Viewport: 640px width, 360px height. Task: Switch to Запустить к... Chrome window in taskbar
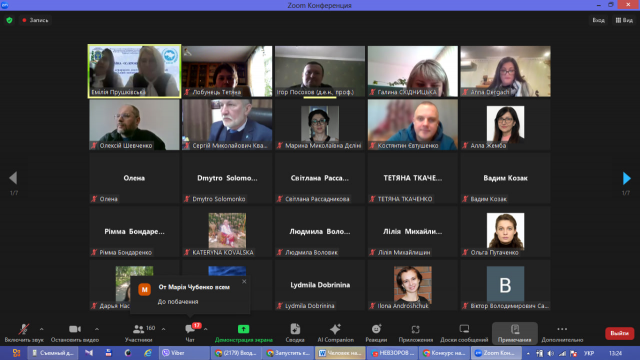coord(288,353)
